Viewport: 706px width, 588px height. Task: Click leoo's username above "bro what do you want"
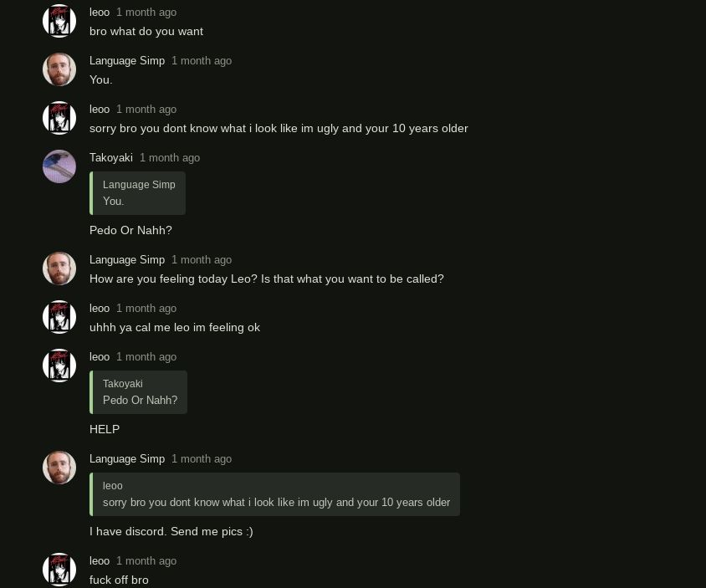100,12
